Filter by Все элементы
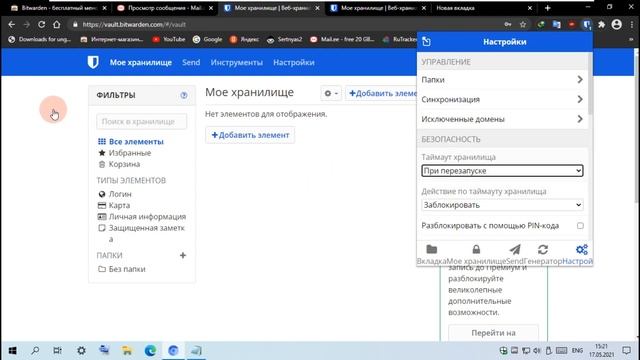 tap(131, 142)
